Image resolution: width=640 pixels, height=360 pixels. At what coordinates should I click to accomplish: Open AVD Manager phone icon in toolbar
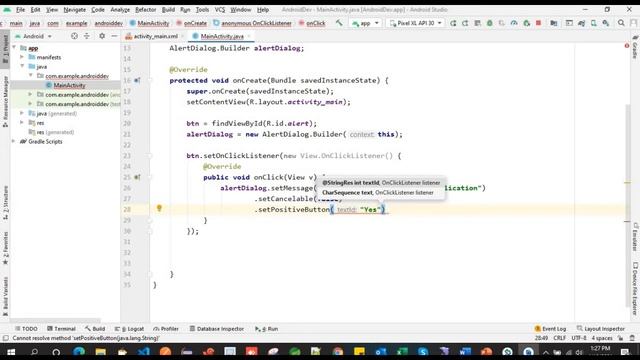593,23
